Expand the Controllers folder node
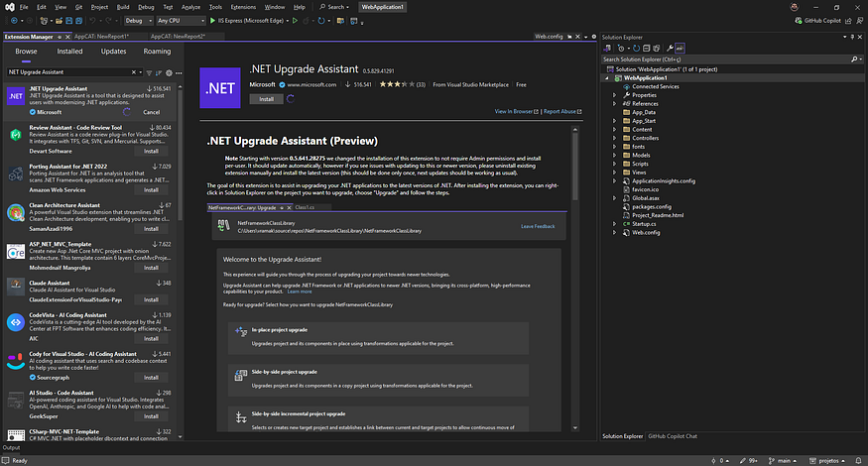This screenshot has width=868, height=466. [x=615, y=138]
